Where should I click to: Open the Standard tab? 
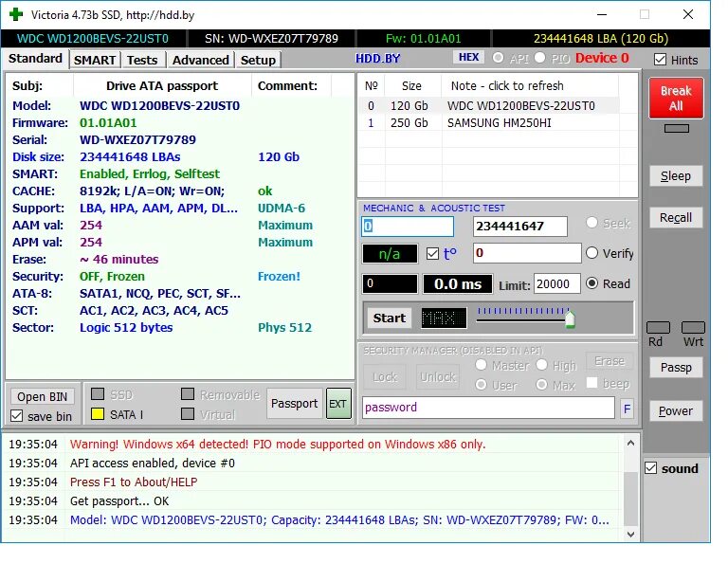tap(35, 59)
